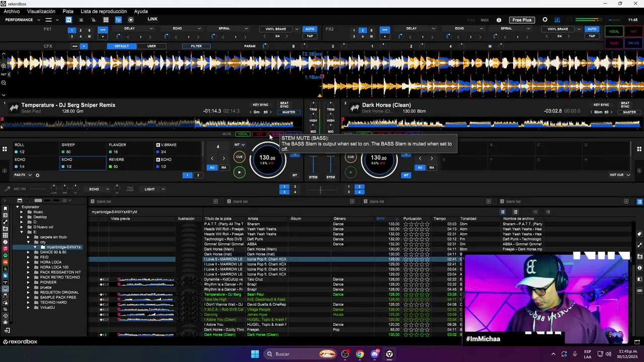Toggle the FX panel icon in top toolbar
The height and width of the screenshot is (362, 644).
click(69, 20)
